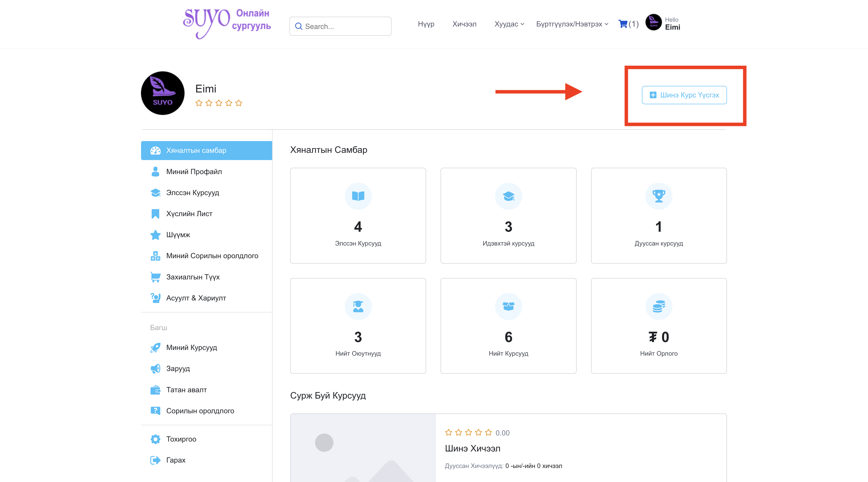Click the header profile avatar

(653, 23)
